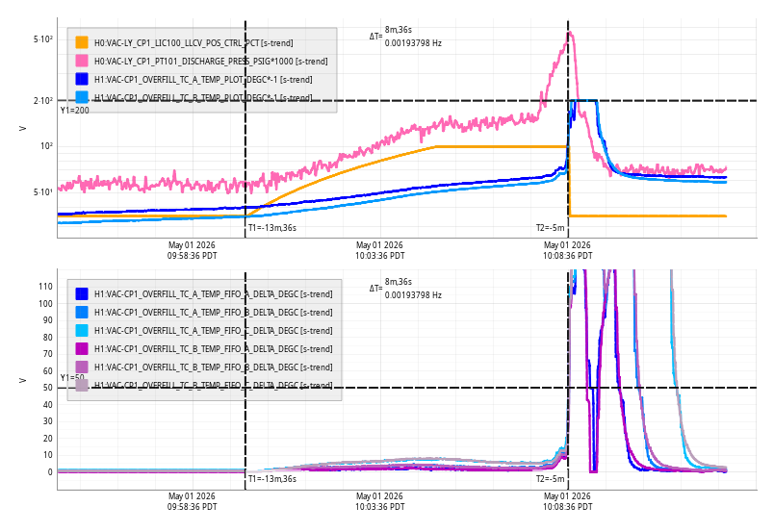
Task: Select the magenta TC_B_TEMP_FIFO_A_DELTA swatch
Action: [x=82, y=349]
